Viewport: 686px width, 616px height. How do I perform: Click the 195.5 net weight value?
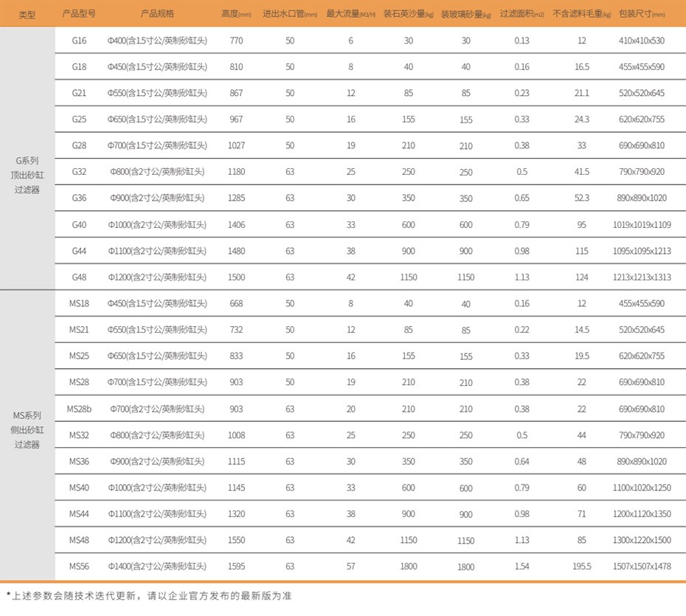(x=581, y=567)
